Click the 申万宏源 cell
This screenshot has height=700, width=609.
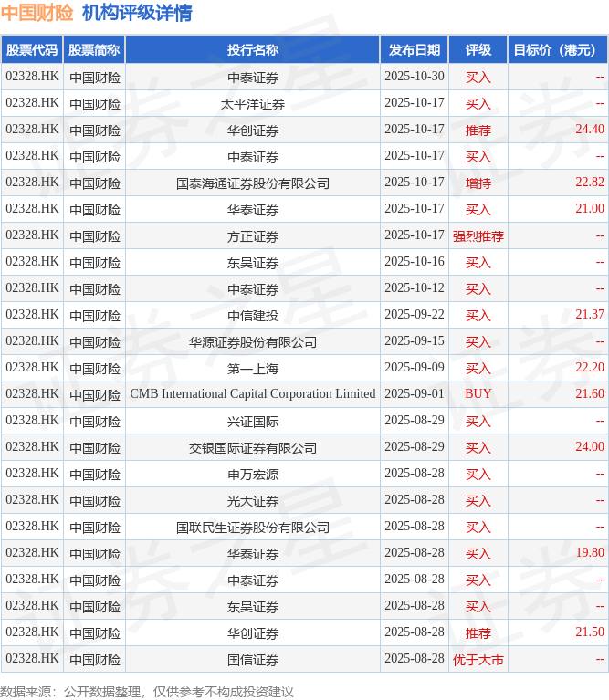(253, 475)
